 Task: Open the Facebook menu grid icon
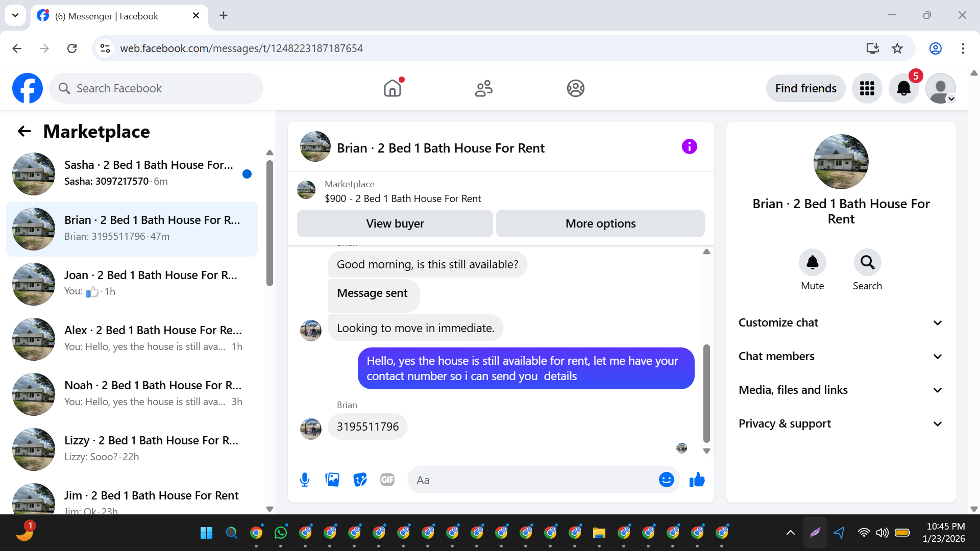click(x=867, y=88)
